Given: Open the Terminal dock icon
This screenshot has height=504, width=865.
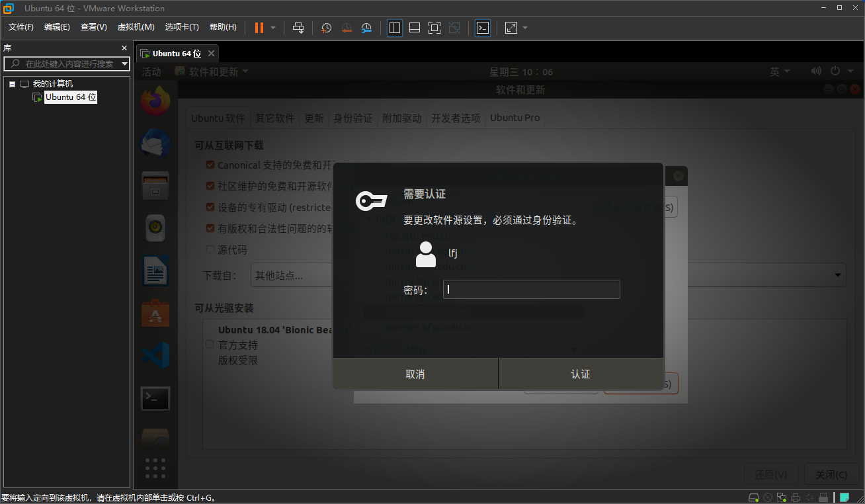Looking at the screenshot, I should pyautogui.click(x=155, y=398).
